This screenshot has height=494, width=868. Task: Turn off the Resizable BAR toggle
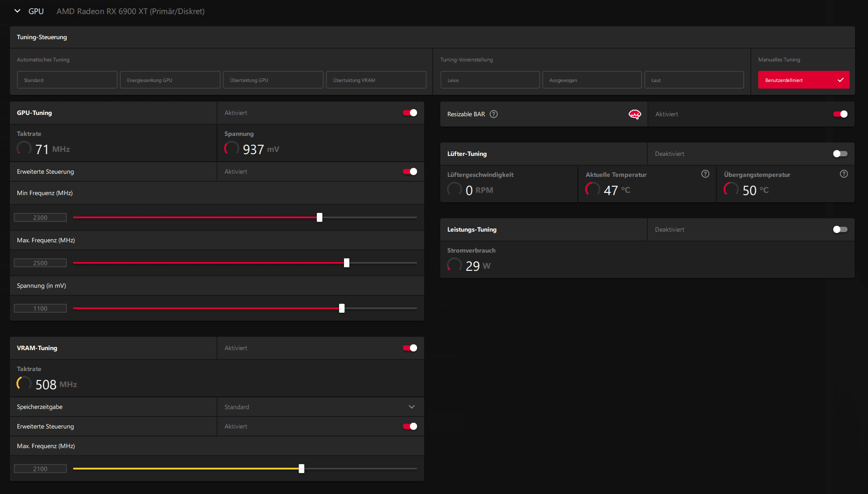coord(840,114)
